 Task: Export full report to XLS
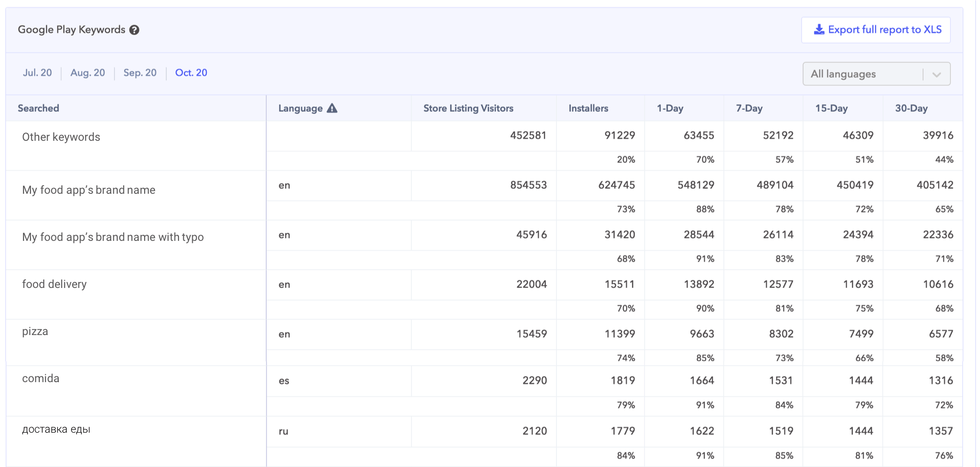tap(876, 30)
